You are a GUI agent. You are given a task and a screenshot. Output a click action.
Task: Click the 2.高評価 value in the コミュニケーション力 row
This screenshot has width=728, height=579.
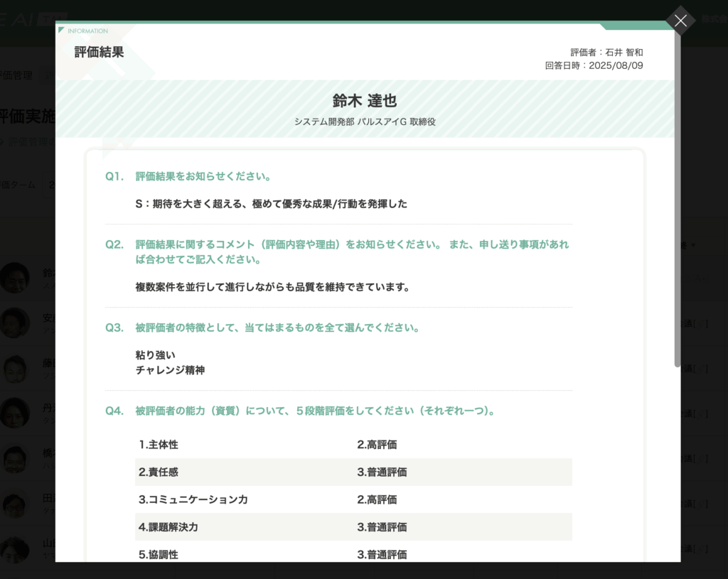click(377, 499)
